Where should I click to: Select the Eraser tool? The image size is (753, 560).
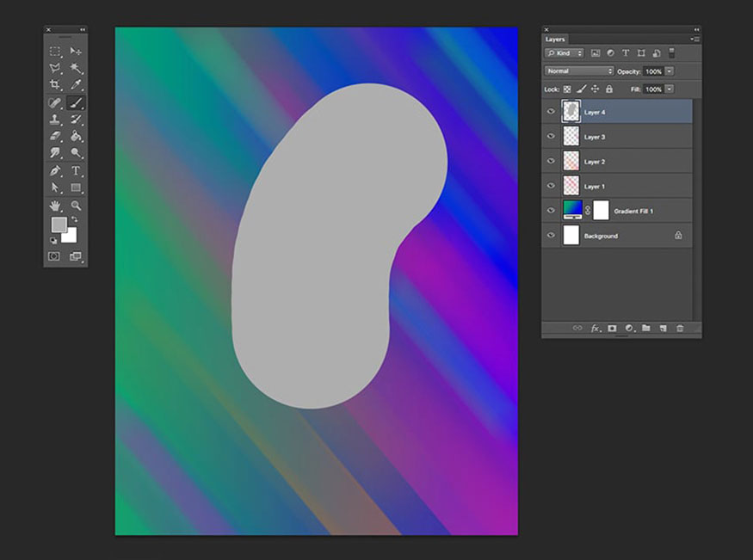pos(55,136)
